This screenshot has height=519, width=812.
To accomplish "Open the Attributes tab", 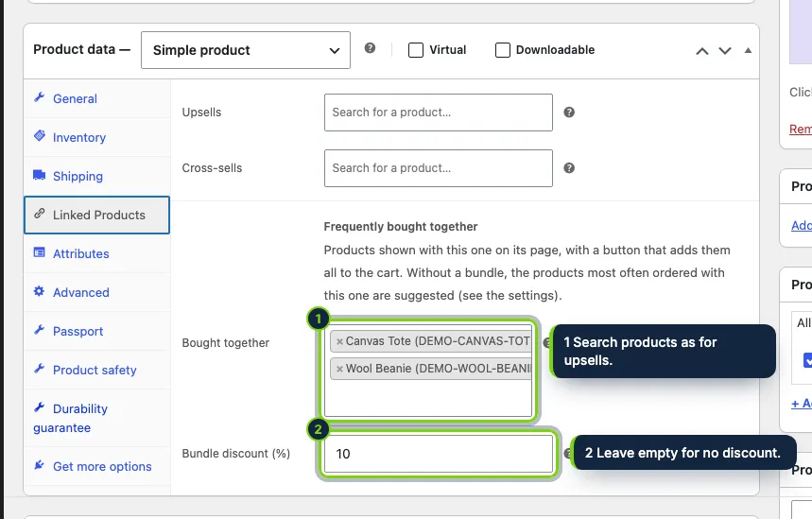I will [x=96, y=253].
